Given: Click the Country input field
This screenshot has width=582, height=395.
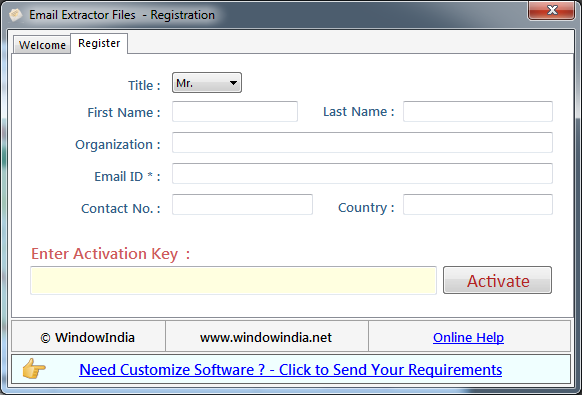Looking at the screenshot, I should click(478, 205).
